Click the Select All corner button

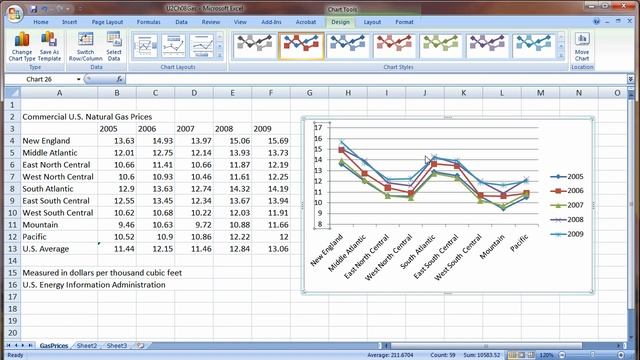click(13, 93)
